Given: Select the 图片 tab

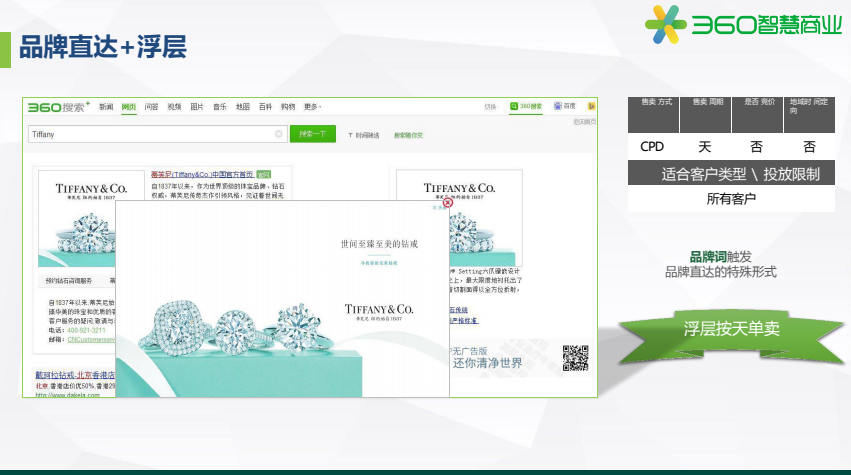Looking at the screenshot, I should point(197,107).
